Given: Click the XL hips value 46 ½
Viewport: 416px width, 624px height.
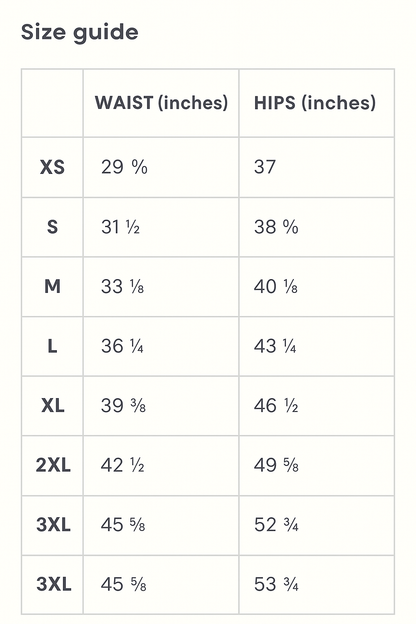Looking at the screenshot, I should pos(276,406).
